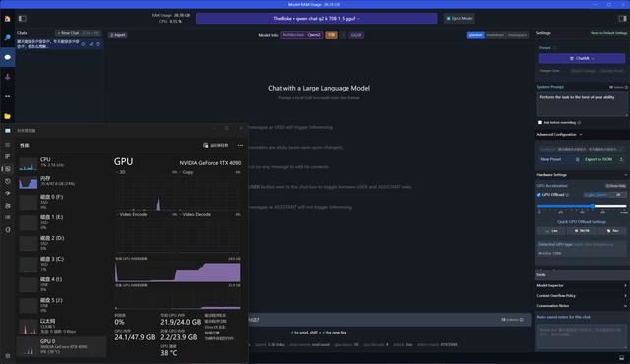Click the New Chat button
630x364 pixels.
tap(69, 33)
